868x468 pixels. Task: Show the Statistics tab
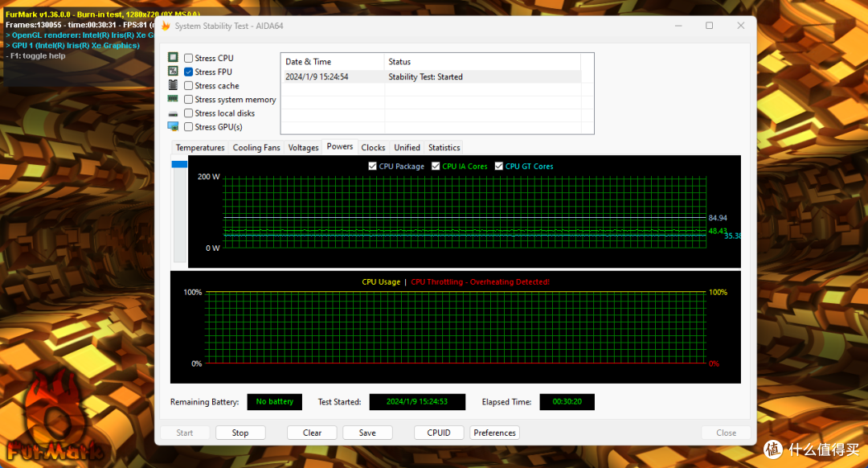point(444,147)
